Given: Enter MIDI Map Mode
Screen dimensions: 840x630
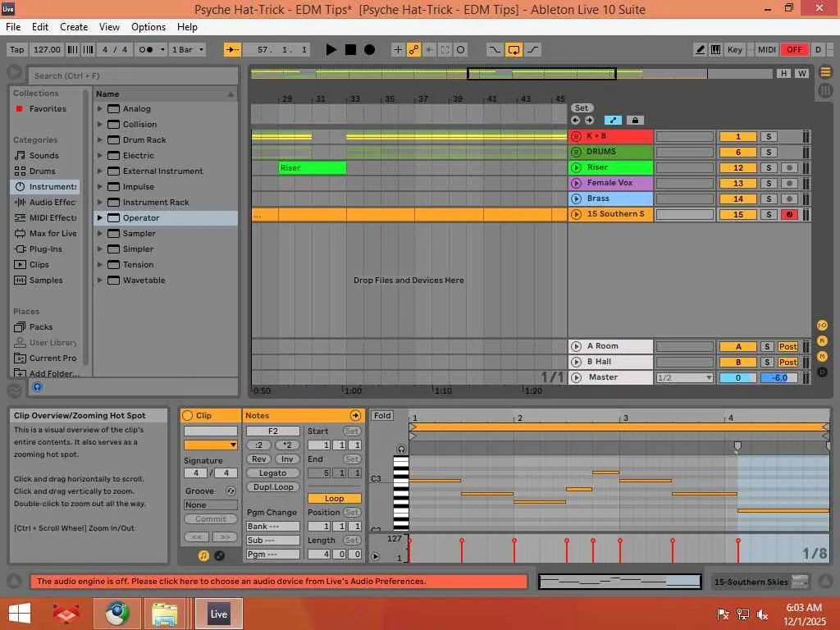Looking at the screenshot, I should point(767,50).
